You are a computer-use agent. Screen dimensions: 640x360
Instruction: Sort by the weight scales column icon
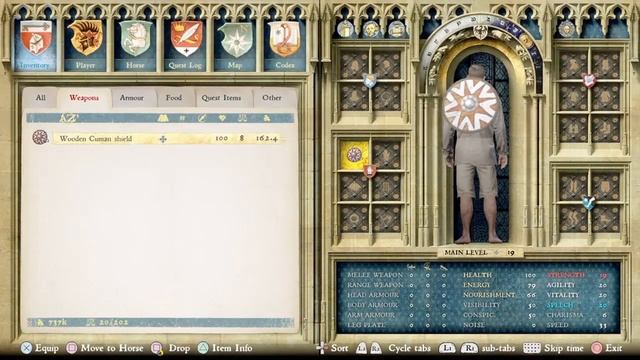click(x=242, y=118)
